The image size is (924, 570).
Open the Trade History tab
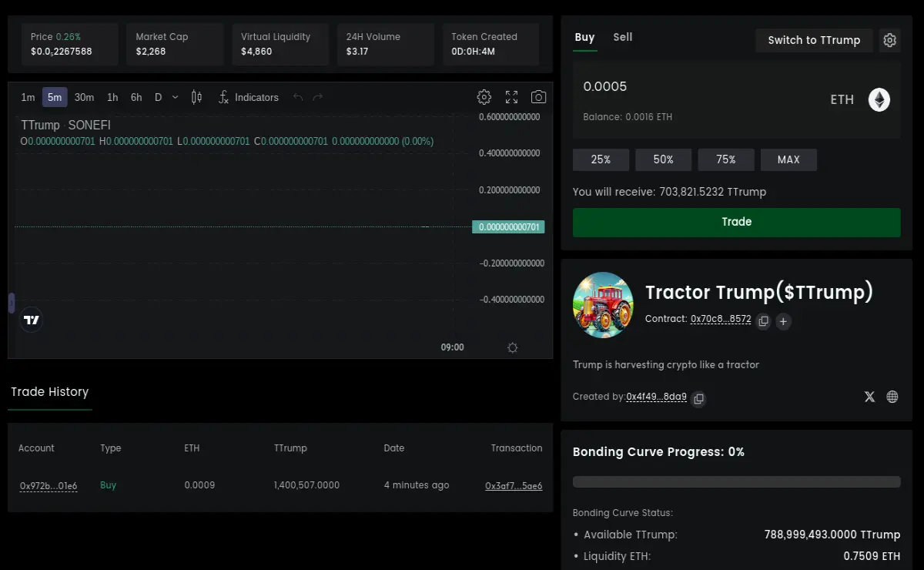tap(49, 392)
